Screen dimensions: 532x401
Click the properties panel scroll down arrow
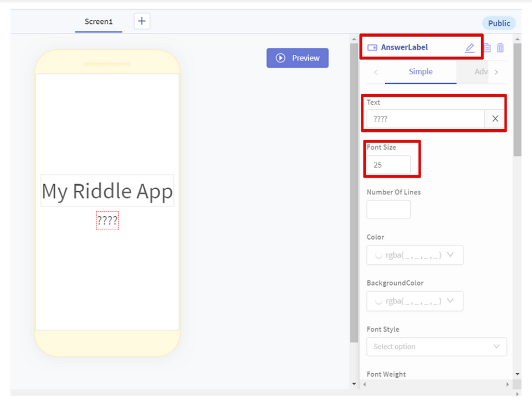pyautogui.click(x=517, y=374)
